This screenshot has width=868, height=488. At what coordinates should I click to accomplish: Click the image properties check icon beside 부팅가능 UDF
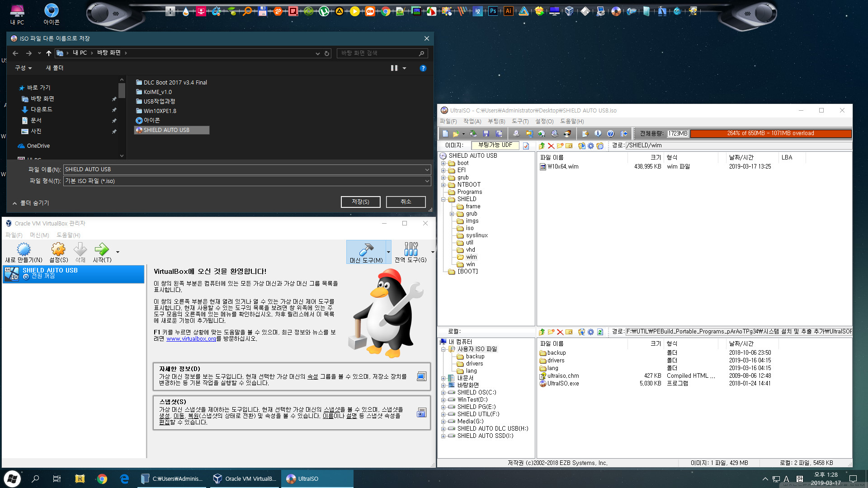[x=526, y=145]
